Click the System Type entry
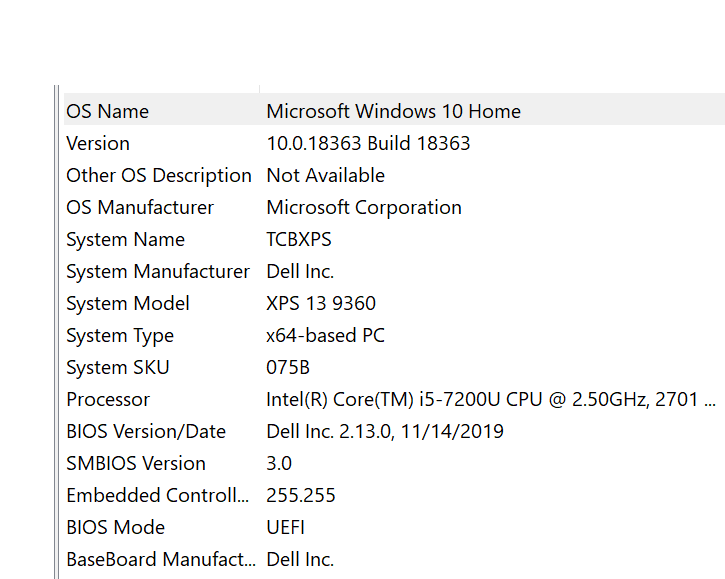 coord(120,335)
